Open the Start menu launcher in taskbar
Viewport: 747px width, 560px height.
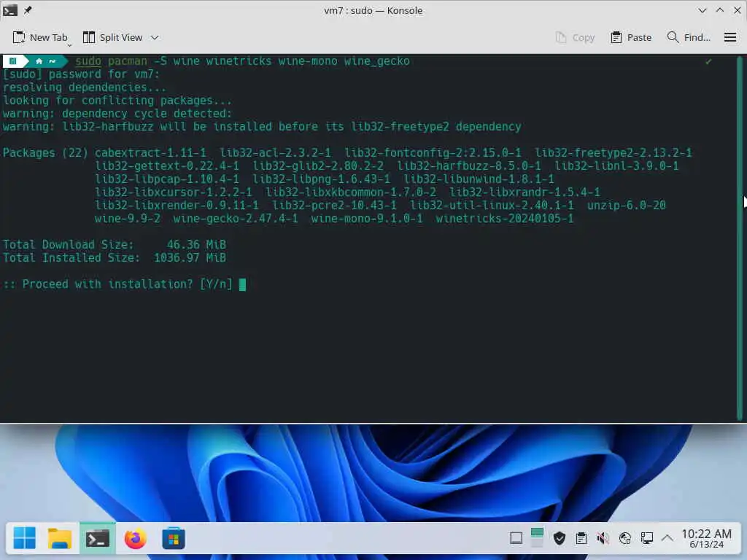tap(24, 539)
